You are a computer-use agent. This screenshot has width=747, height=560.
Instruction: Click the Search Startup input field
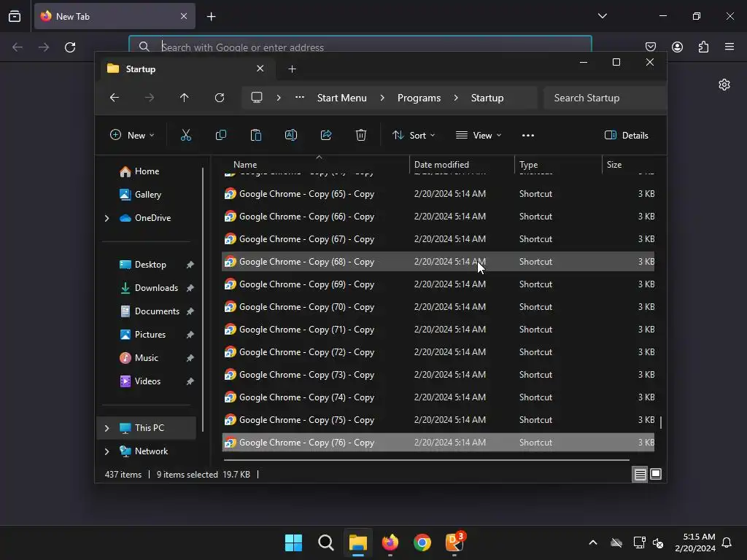(605, 98)
